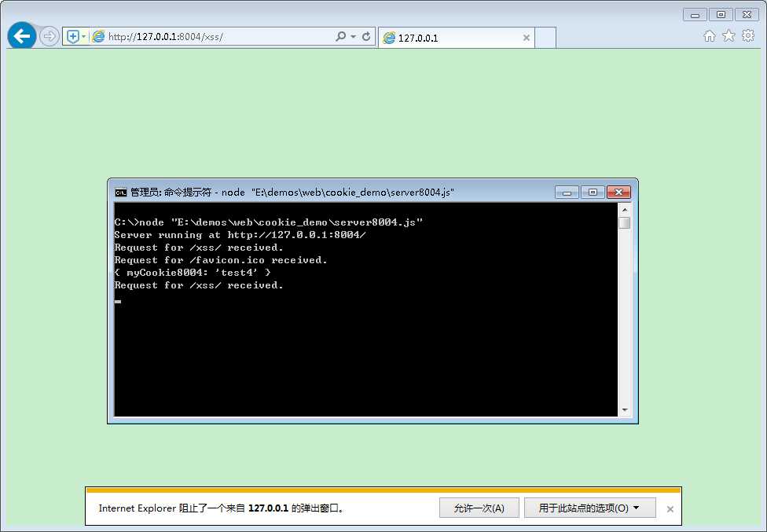767x532 pixels.
Task: Restore down the Internet Explorer window
Action: click(721, 15)
